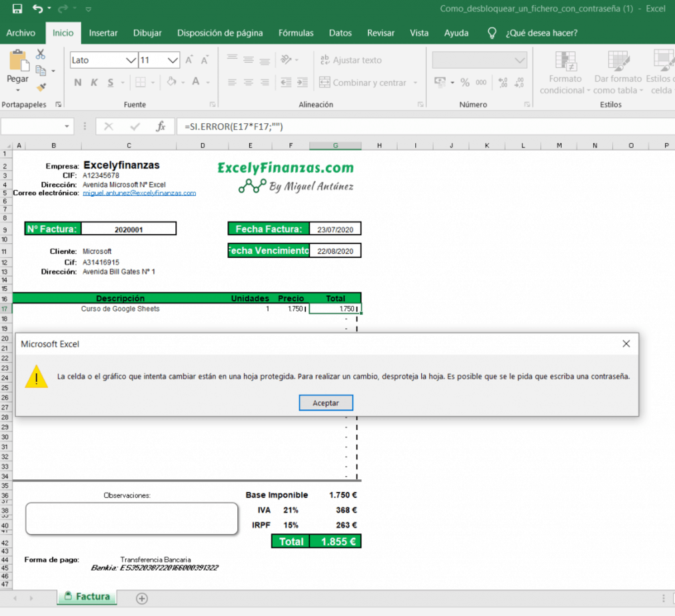
Task: Click the percent style icon
Action: click(465, 82)
